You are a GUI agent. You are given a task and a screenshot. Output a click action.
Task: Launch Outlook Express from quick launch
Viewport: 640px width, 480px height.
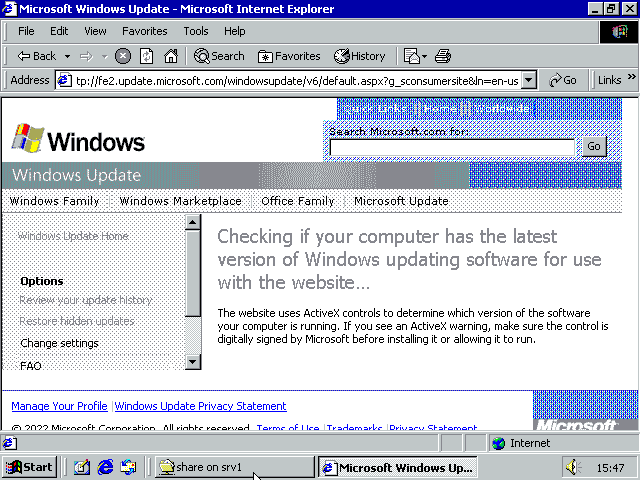click(x=128, y=467)
